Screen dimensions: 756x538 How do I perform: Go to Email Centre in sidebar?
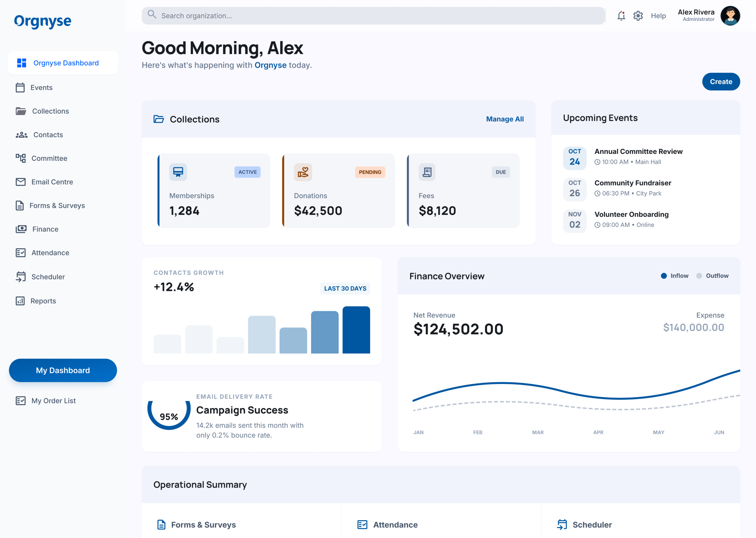point(52,182)
